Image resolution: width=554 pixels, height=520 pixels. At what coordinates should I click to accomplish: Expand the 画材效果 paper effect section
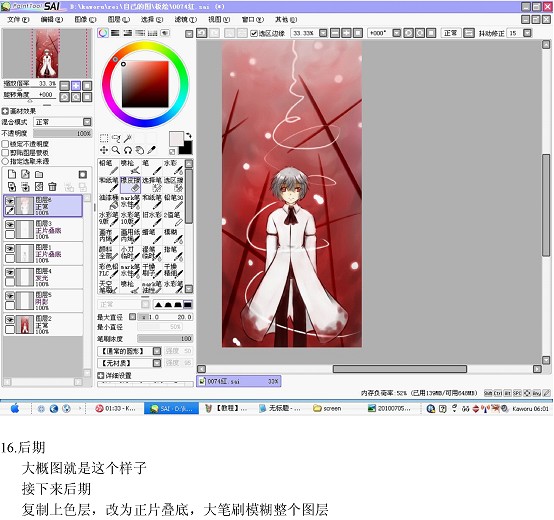tap(5, 111)
